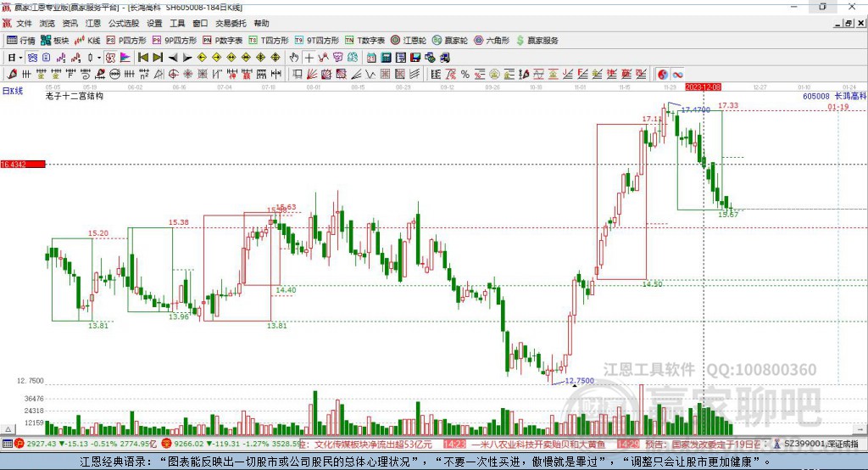Select the red pencil drawing tool
Image resolution: width=868 pixels, height=470 pixels.
click(12, 75)
